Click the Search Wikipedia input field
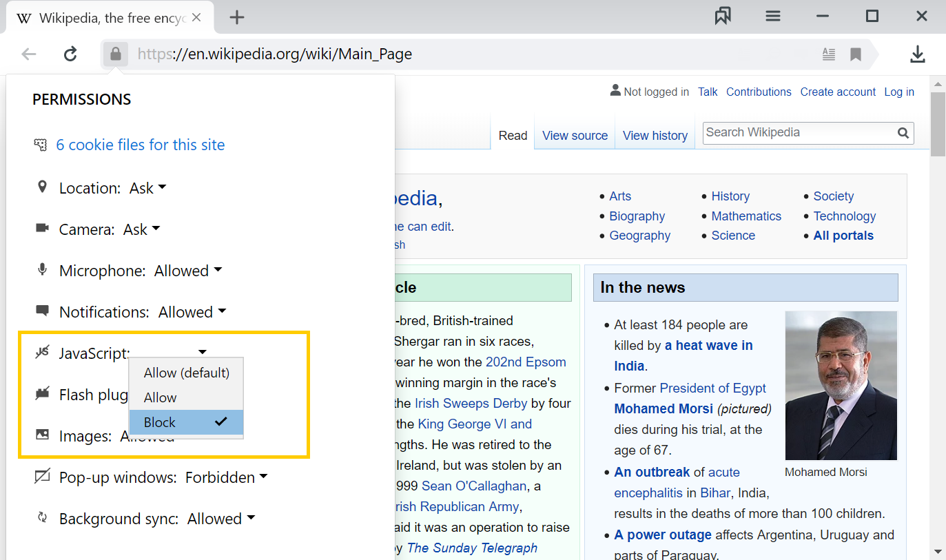Image resolution: width=946 pixels, height=560 pixels. tap(801, 133)
